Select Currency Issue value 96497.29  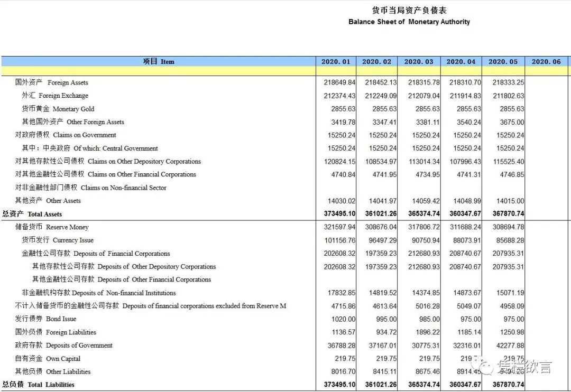383,240
